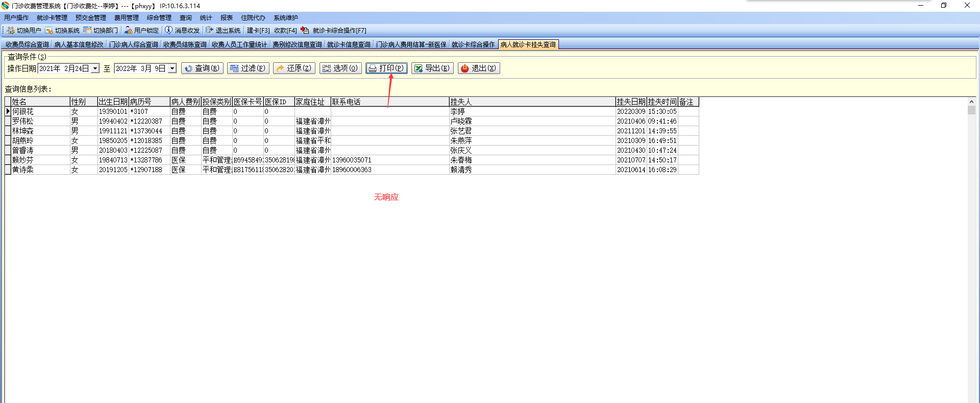This screenshot has height=403, width=980.
Task: Click the 病人费别 column header
Action: pyautogui.click(x=186, y=102)
